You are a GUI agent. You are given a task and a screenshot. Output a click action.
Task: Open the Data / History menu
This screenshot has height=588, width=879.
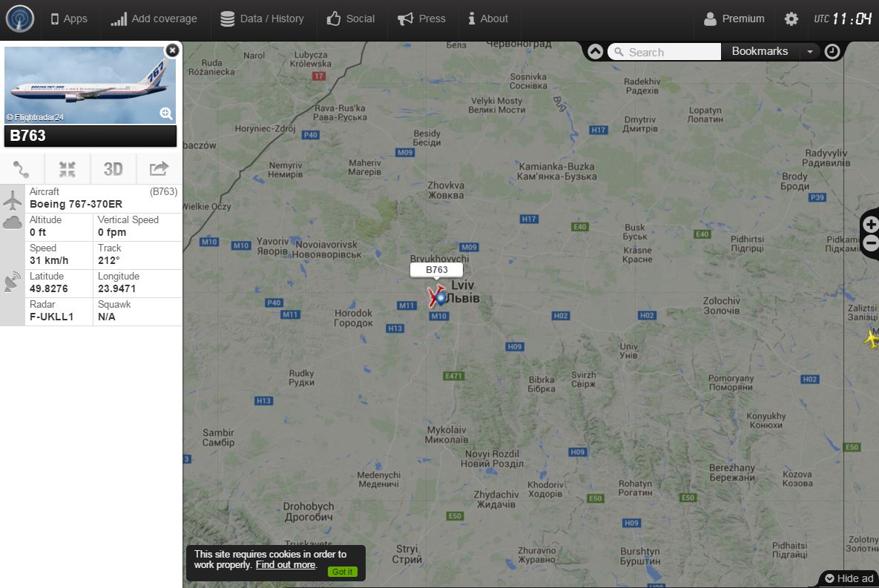[x=262, y=19]
